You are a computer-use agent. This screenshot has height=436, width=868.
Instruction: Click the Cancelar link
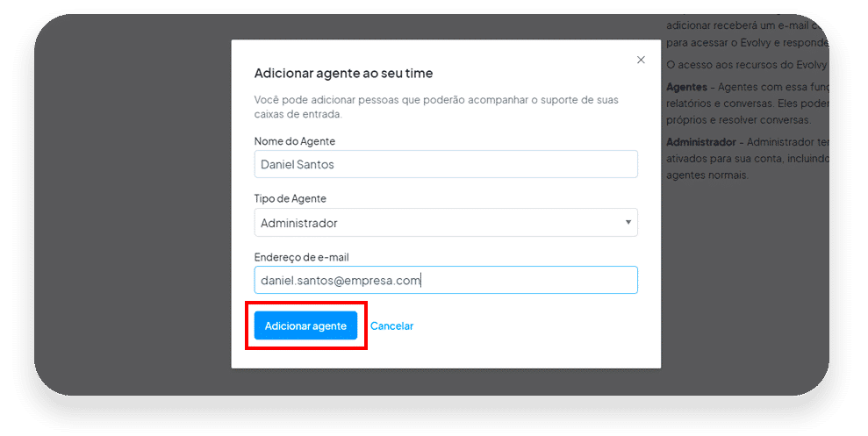coord(391,325)
